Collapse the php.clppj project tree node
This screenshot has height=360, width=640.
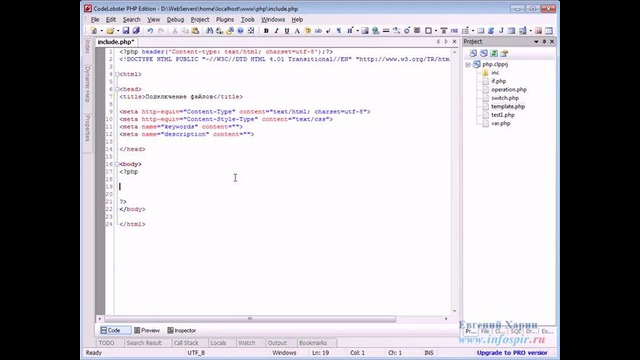(468, 64)
